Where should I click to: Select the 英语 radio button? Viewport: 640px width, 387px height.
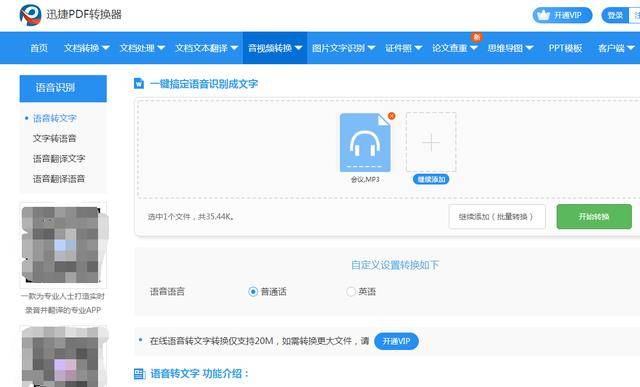(x=351, y=291)
